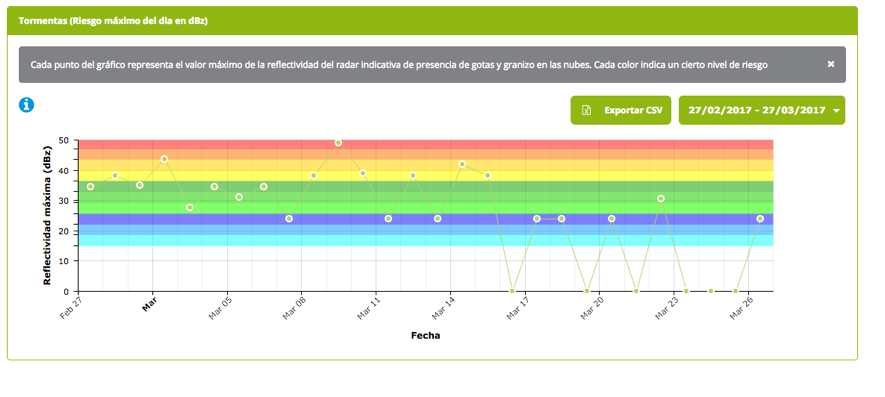Click the 'Tormentas (Riesgo máximo del día en dBz)' header
This screenshot has width=885, height=397.
point(113,21)
